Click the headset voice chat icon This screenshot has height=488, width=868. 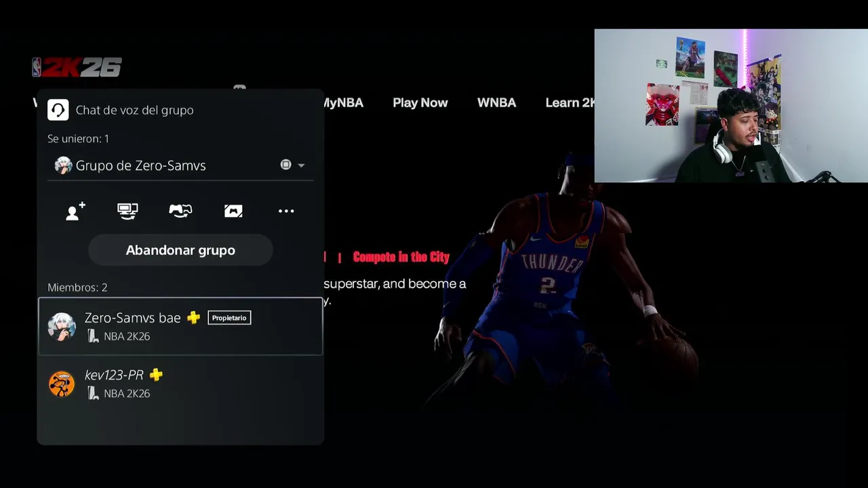(x=58, y=110)
